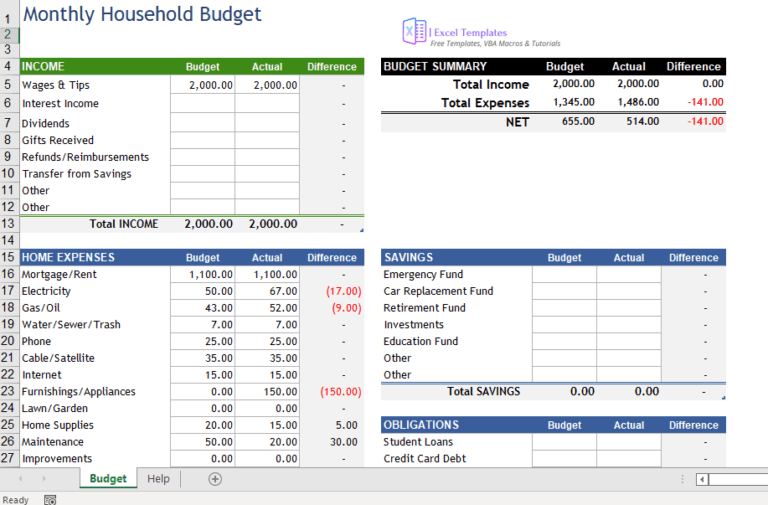The height and width of the screenshot is (505, 768).
Task: Select the Emergency Fund budget cell
Action: 564,275
